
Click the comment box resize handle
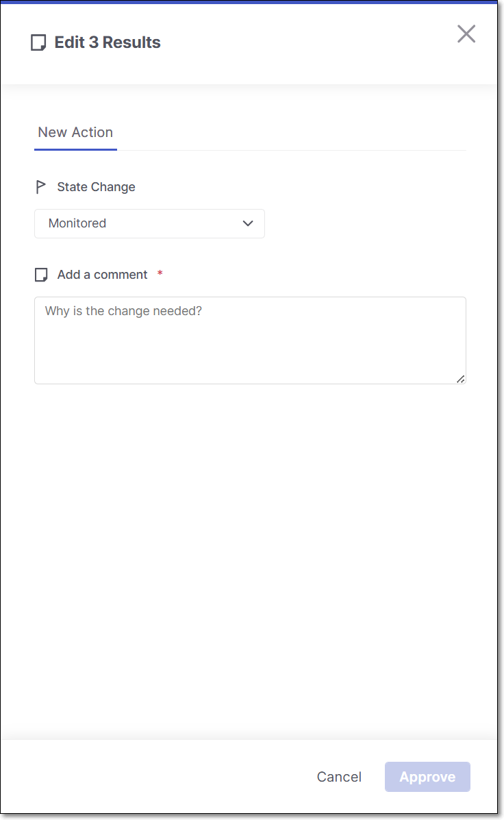460,379
